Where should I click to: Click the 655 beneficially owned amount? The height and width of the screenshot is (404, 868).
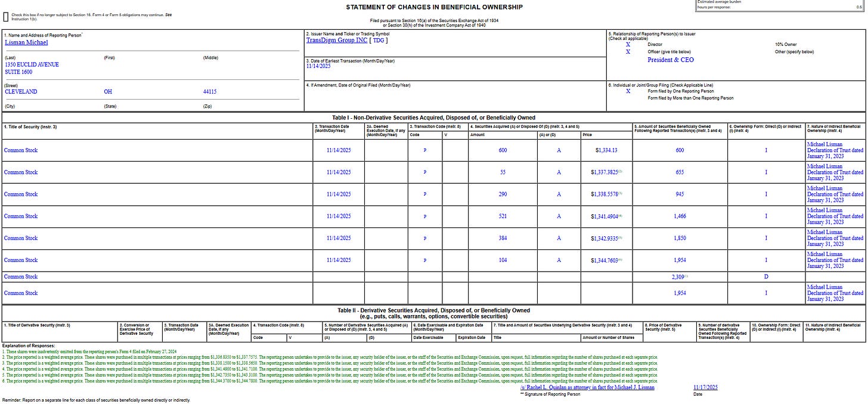pos(680,172)
